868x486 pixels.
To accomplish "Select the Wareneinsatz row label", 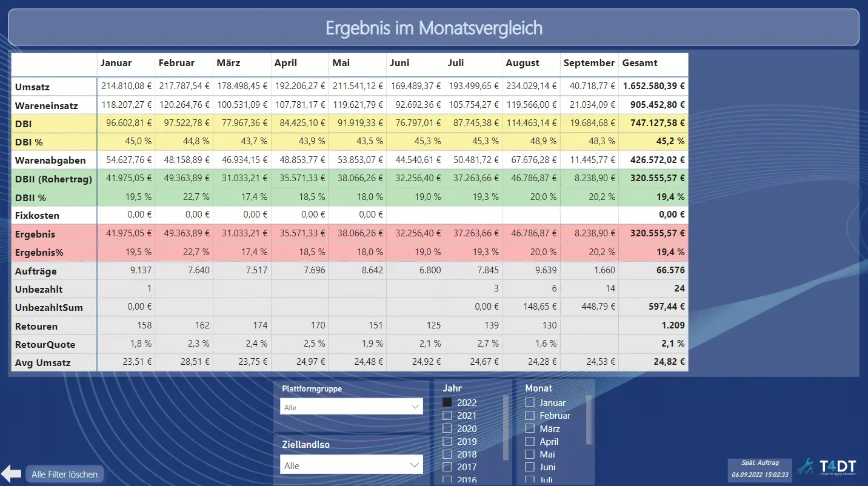I will (47, 105).
